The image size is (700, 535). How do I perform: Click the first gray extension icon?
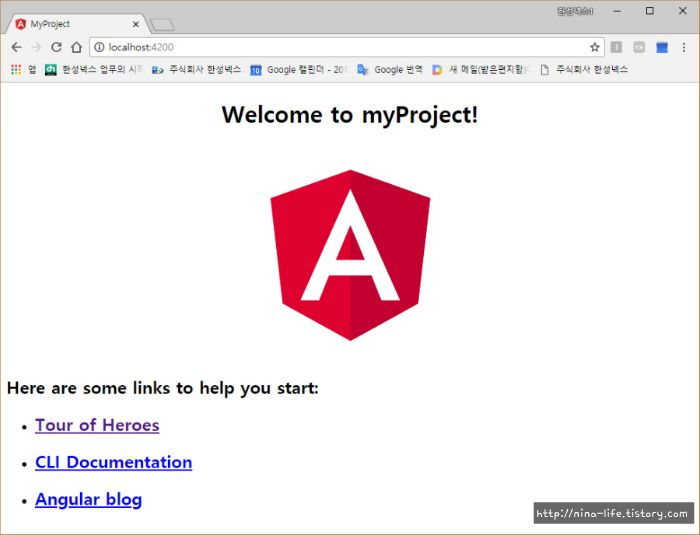[x=616, y=47]
